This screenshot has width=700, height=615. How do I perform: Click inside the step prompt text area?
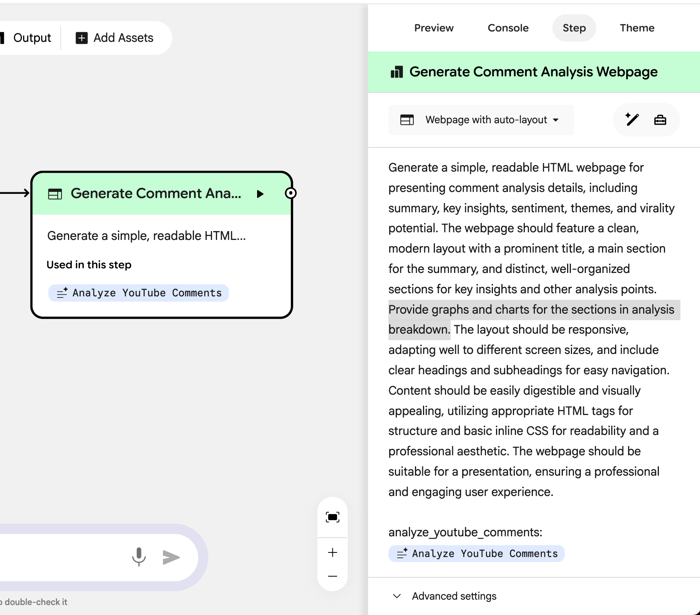(534, 329)
